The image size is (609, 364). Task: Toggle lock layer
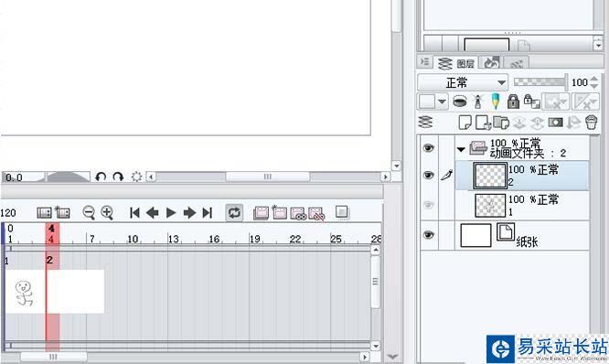coord(513,102)
